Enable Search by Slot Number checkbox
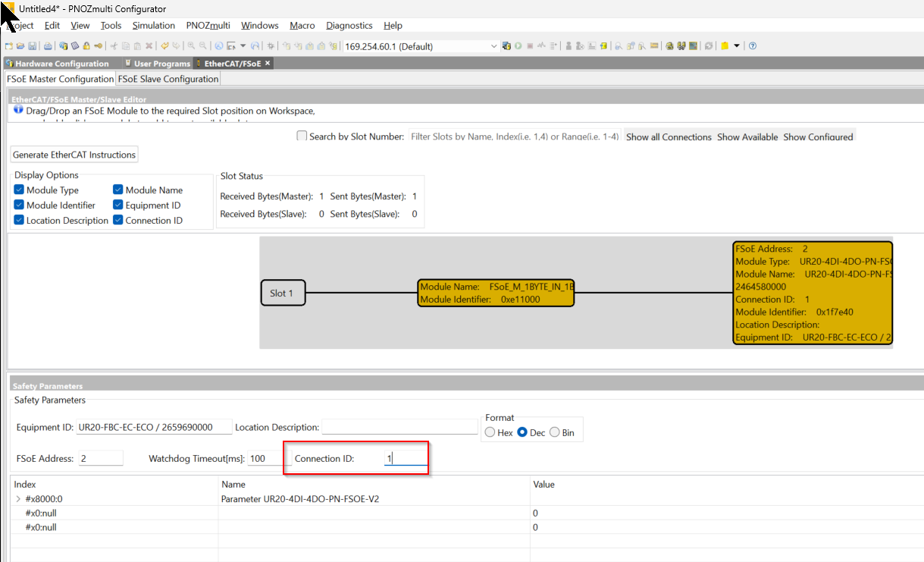The width and height of the screenshot is (924, 562). tap(302, 137)
